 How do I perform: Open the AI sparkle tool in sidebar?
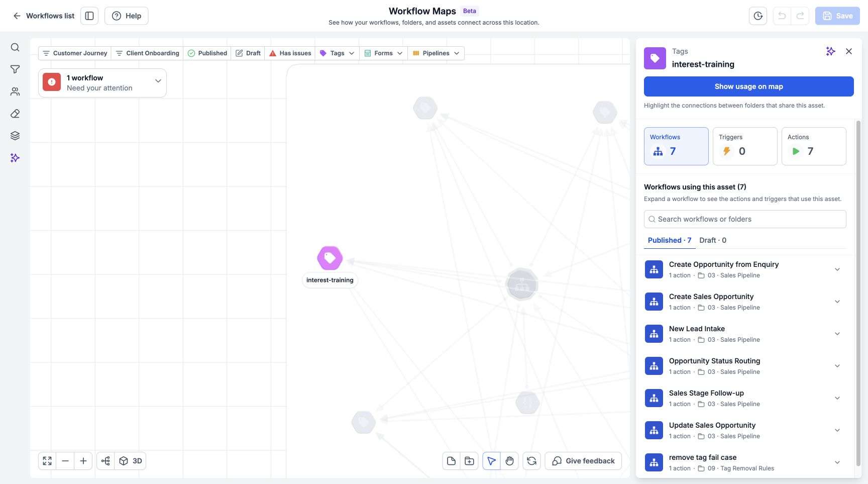pos(15,158)
